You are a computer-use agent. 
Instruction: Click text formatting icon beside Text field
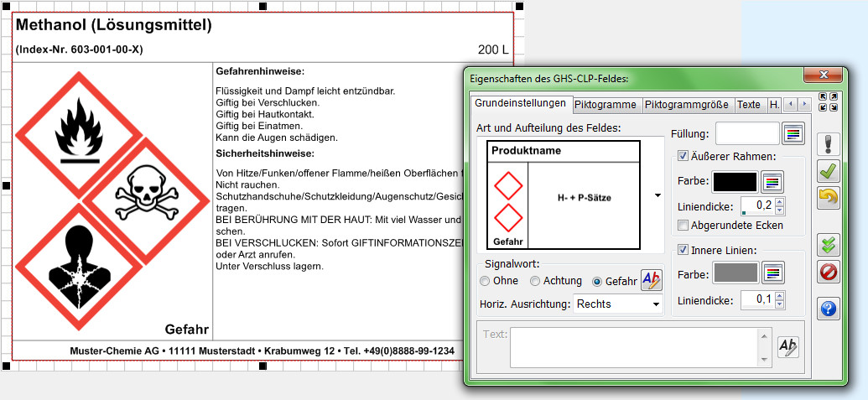coord(787,346)
